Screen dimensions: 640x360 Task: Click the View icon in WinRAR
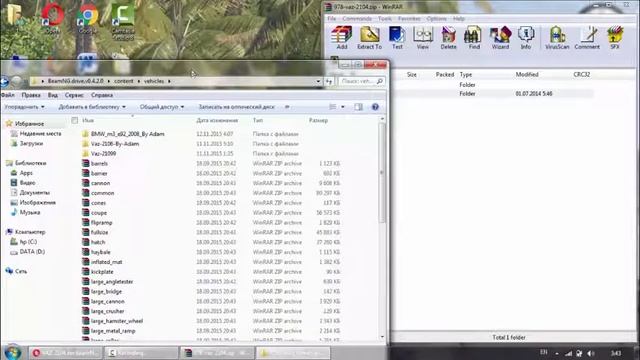click(422, 37)
